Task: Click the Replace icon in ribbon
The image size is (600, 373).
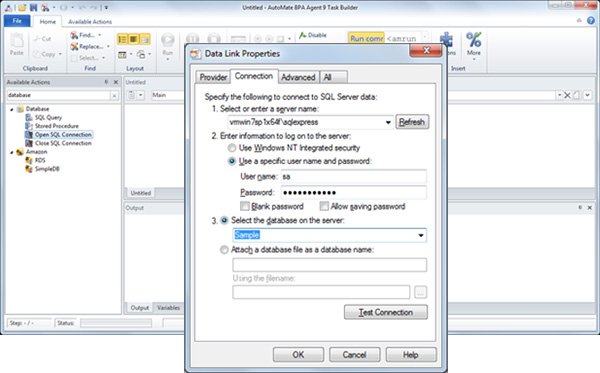Action: [x=74, y=47]
